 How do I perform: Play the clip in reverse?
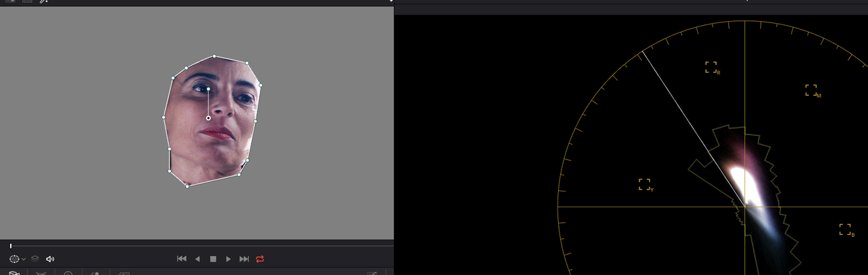(x=197, y=259)
